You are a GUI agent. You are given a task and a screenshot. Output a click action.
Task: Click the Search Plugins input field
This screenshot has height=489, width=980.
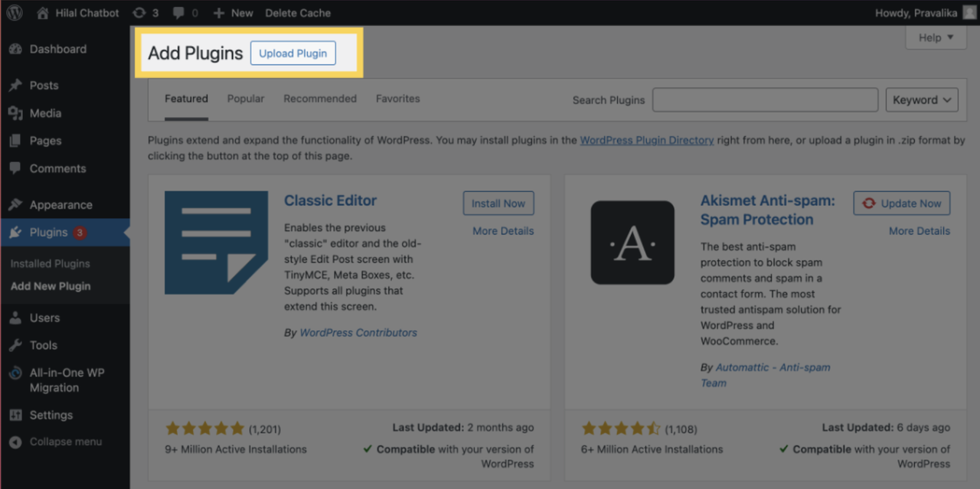point(765,99)
